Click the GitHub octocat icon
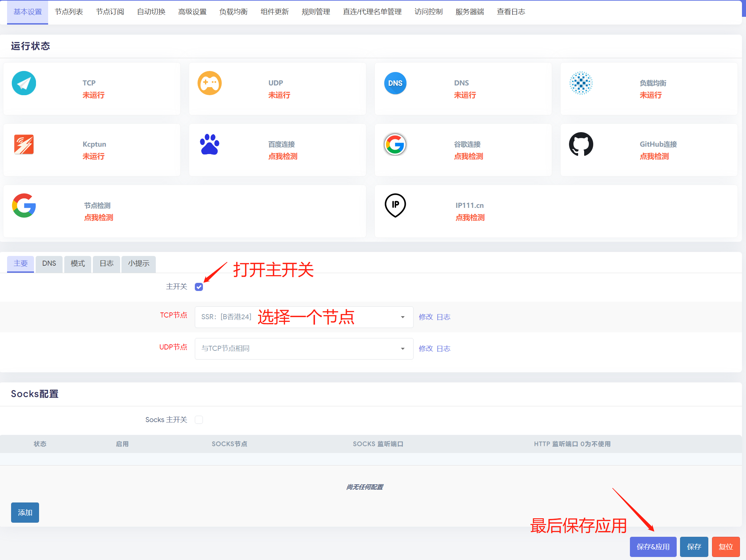Viewport: 746px width, 560px height. tap(581, 145)
